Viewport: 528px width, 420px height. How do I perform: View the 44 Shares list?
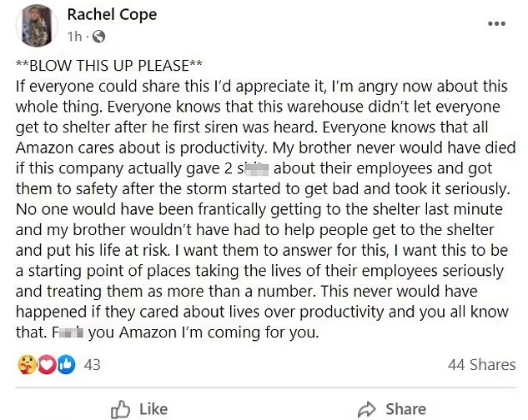point(481,365)
